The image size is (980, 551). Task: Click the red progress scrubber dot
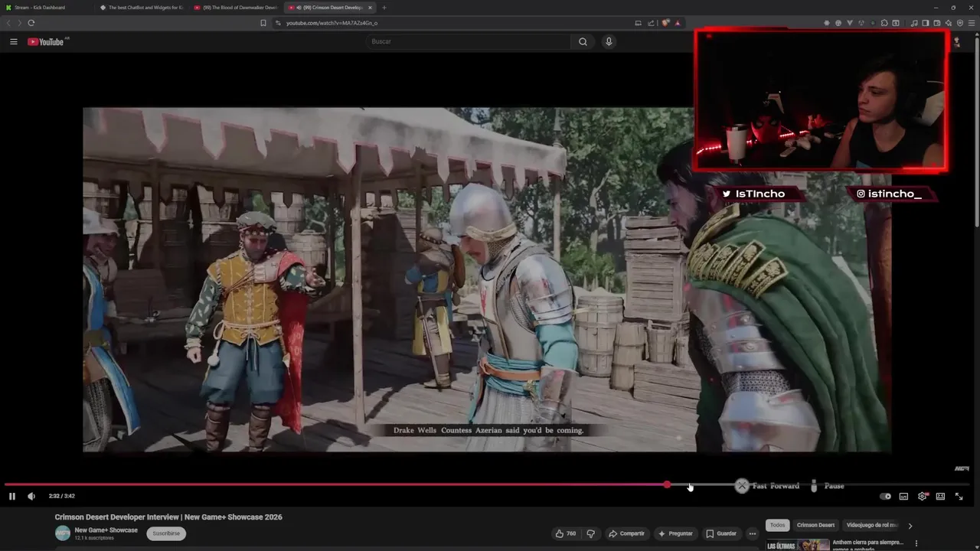click(668, 484)
